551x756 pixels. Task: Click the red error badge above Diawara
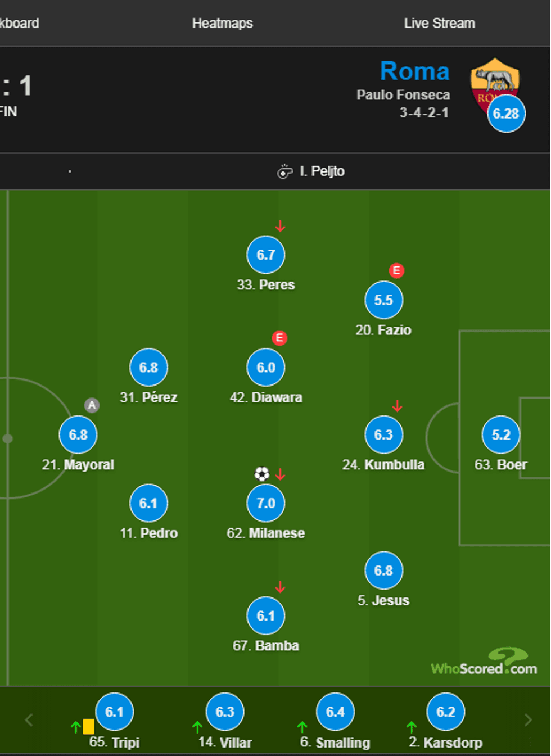tap(279, 338)
